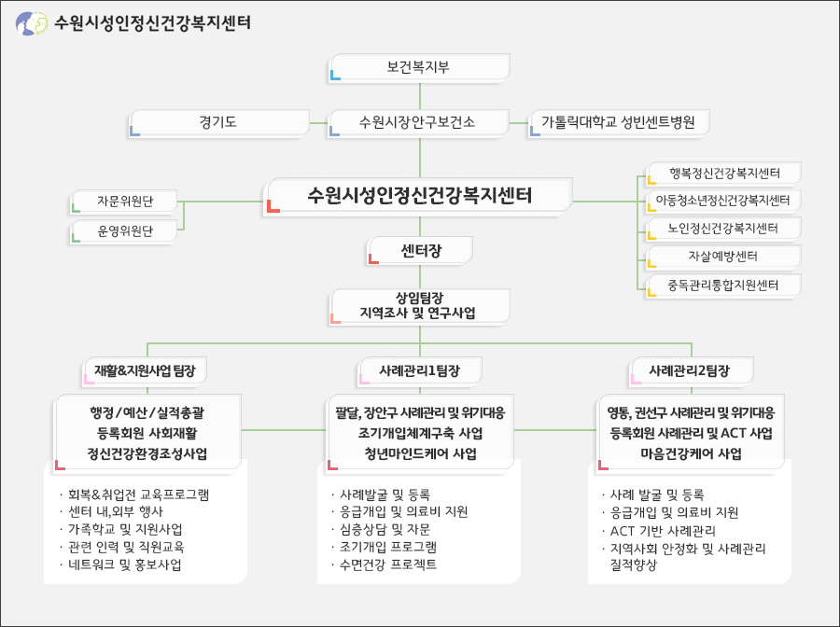Click the center logo icon at top left

tap(32, 23)
